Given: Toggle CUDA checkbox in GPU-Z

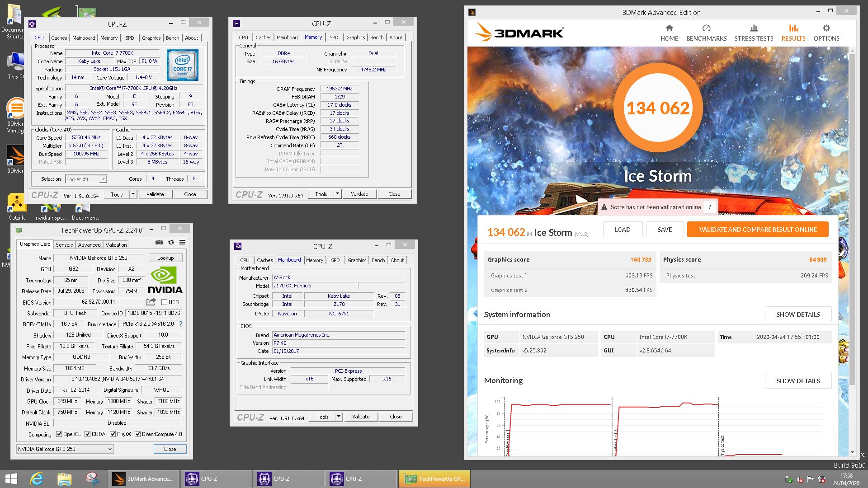Looking at the screenshot, I should tap(88, 434).
